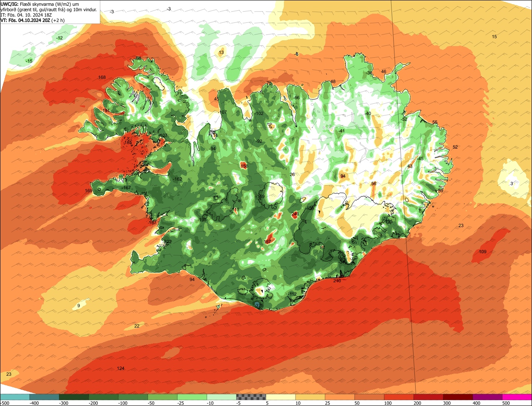Click the legend label -500
The image size is (532, 406).
pos(5,403)
